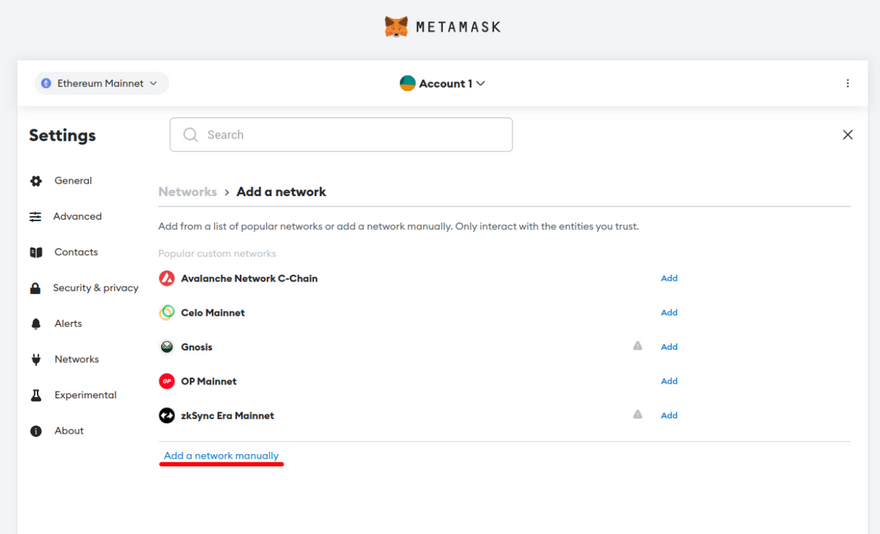Click the Ethereum icon in network selector

pyautogui.click(x=46, y=83)
